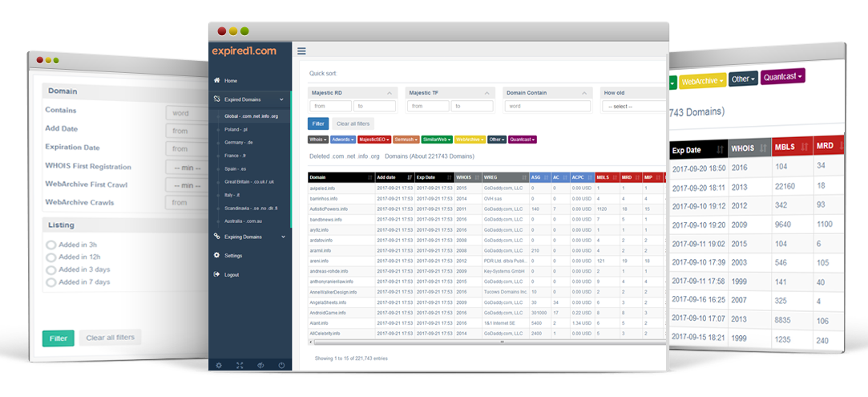Open the Whois columns dropdown

(x=318, y=140)
